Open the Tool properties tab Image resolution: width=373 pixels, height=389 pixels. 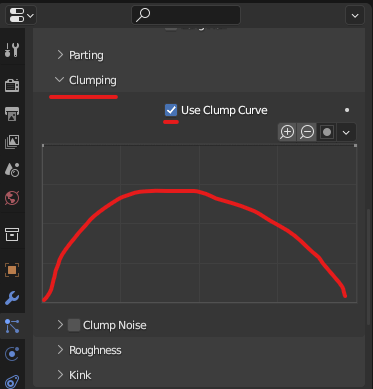pos(12,50)
